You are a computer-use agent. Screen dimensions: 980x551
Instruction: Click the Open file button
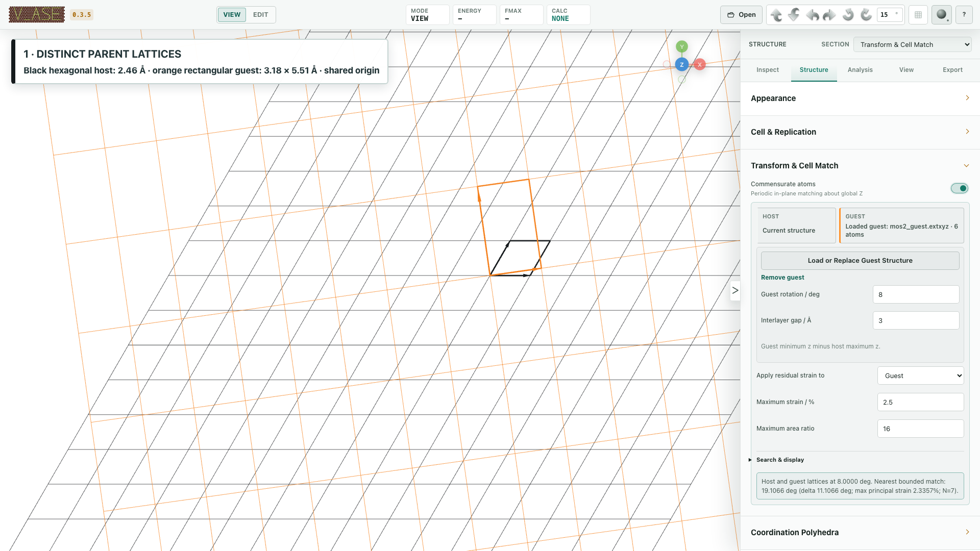(x=742, y=15)
